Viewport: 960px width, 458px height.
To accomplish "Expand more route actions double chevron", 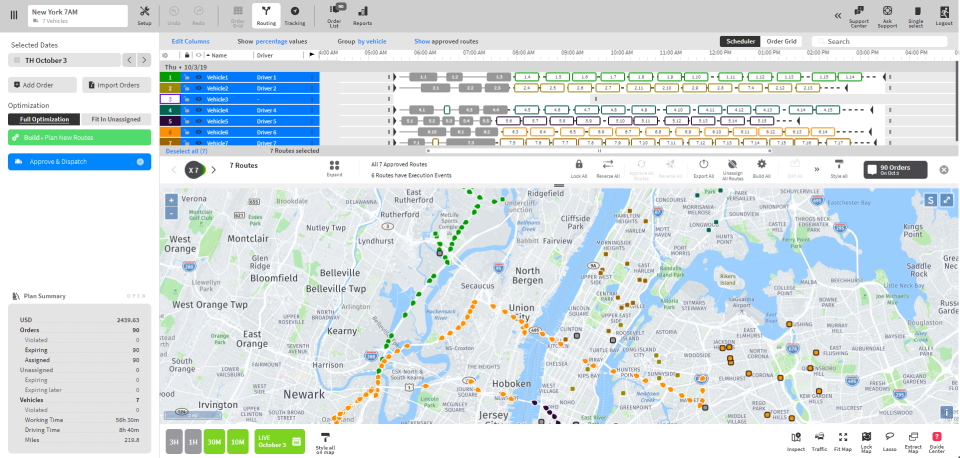I will point(816,170).
